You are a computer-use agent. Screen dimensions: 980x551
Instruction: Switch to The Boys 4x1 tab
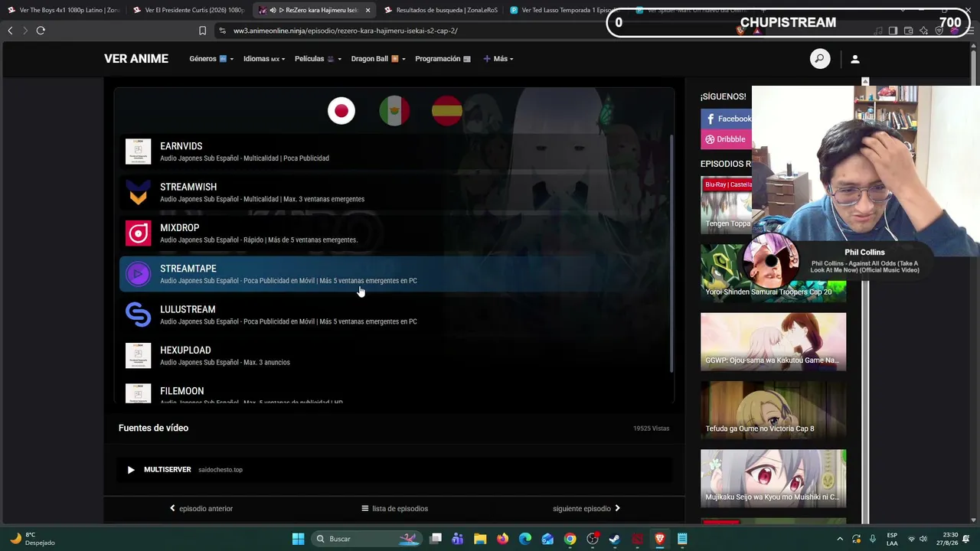point(64,10)
